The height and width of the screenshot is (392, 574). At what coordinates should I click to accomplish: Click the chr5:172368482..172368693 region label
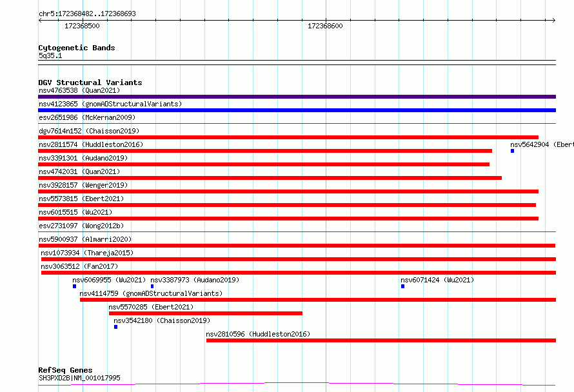87,14
